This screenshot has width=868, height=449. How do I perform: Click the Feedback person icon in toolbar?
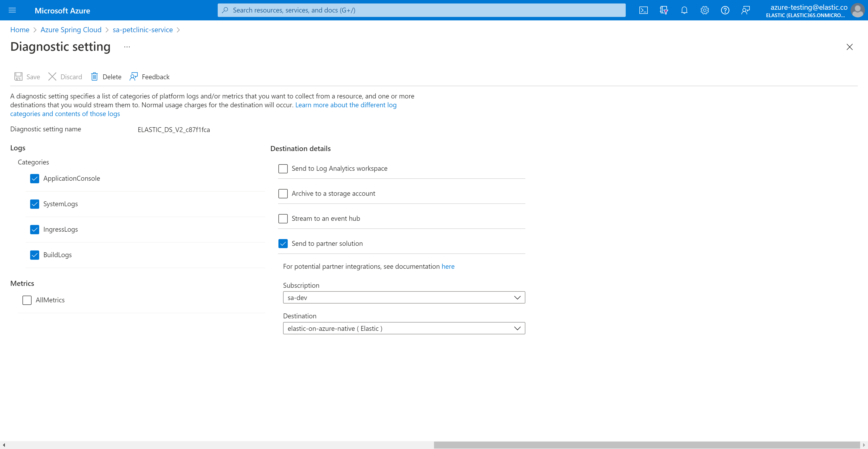tap(134, 76)
